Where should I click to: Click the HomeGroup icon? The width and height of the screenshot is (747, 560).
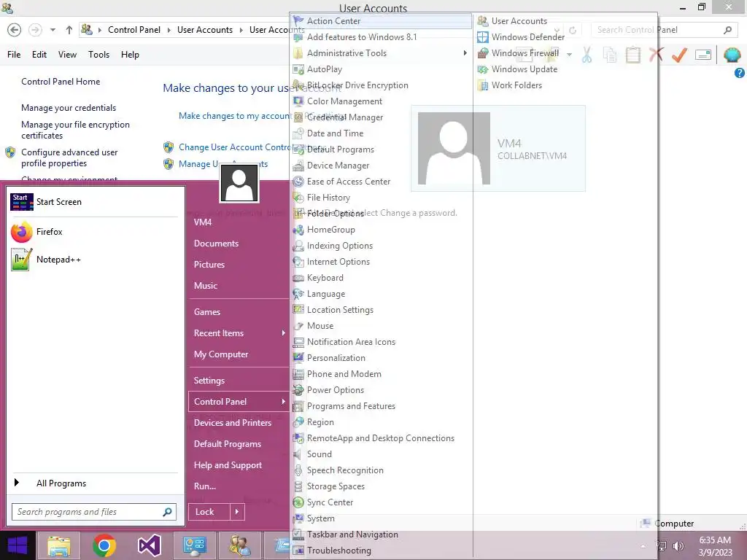tap(298, 230)
